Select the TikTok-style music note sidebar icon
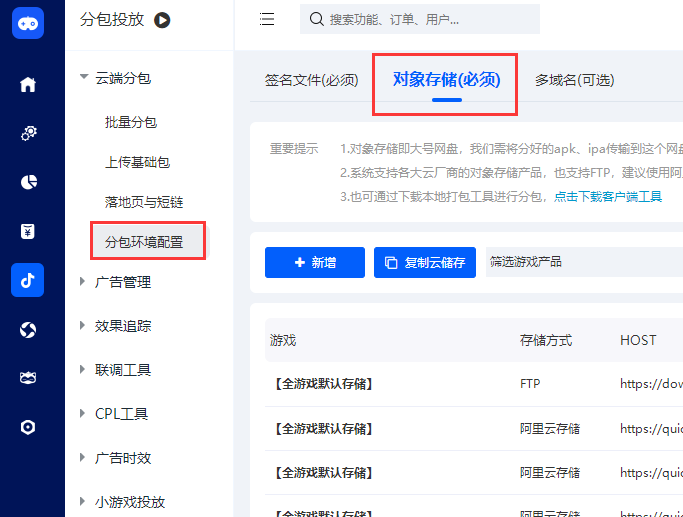Viewport: 683px width, 517px height. tap(28, 280)
